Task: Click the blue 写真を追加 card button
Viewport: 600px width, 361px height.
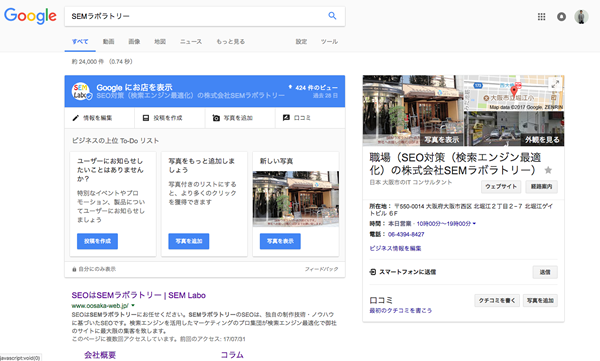Action: (x=189, y=241)
